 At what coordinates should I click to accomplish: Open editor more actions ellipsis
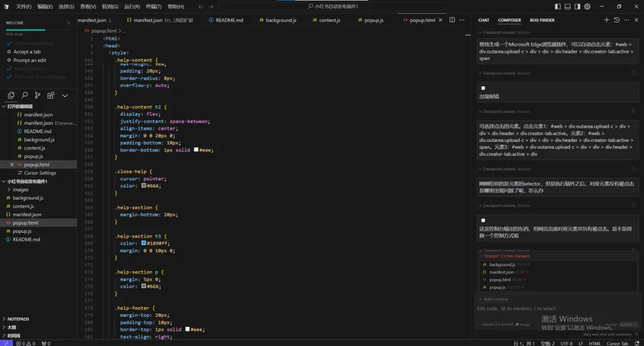tap(462, 20)
